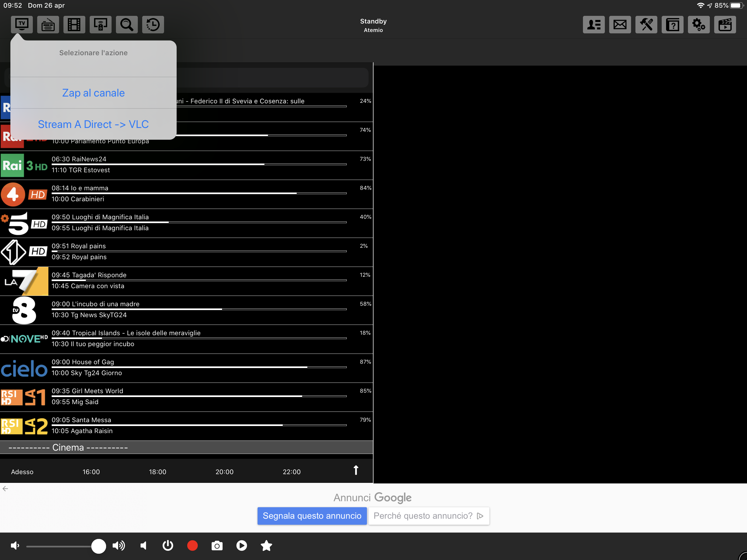Click the magnifier search icon
This screenshot has width=747, height=560.
click(127, 25)
